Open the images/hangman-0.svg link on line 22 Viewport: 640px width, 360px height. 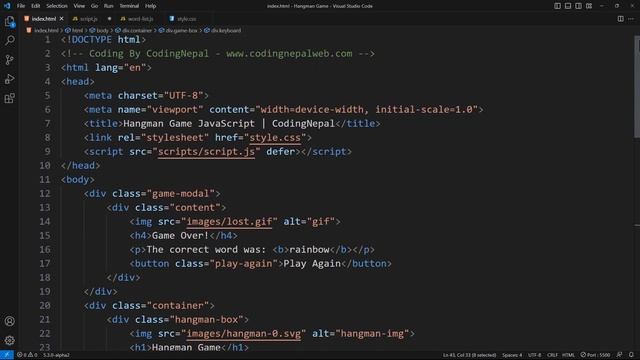pos(244,333)
